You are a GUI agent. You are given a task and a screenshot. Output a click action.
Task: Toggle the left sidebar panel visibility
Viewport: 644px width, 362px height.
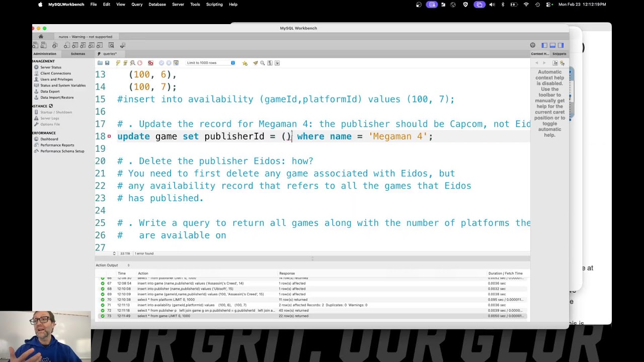click(544, 45)
